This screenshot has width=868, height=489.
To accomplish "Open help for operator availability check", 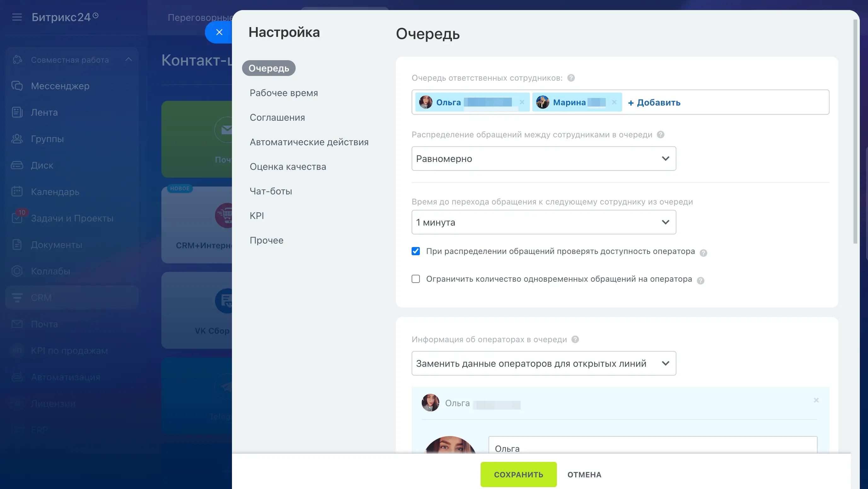I will 703,253.
